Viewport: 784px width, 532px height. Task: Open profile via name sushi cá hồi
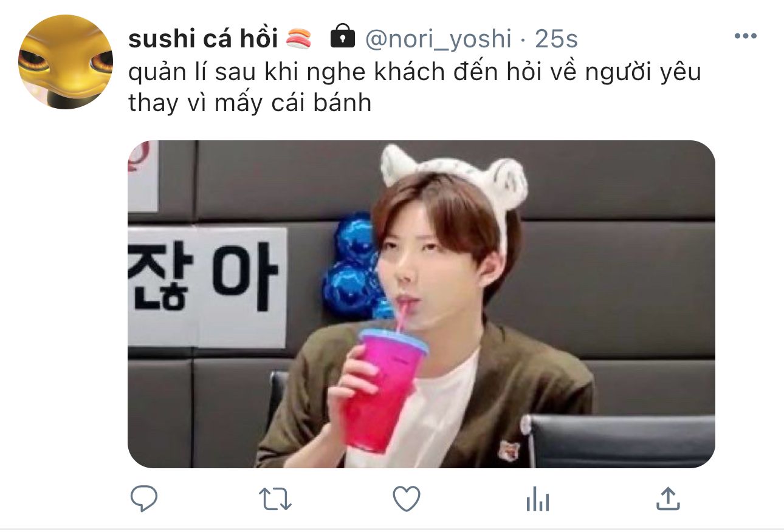203,39
